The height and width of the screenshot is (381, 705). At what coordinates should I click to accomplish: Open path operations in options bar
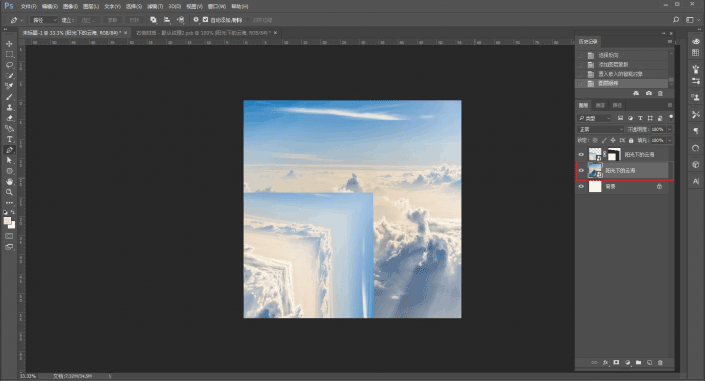[x=153, y=20]
